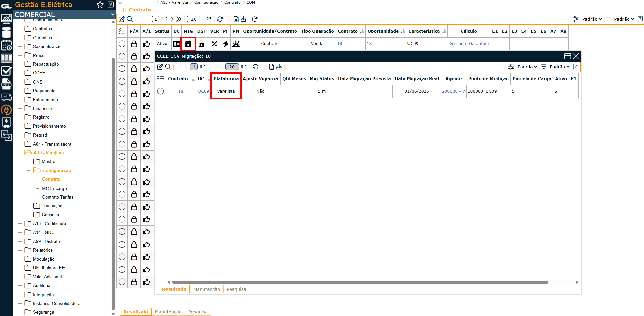The width and height of the screenshot is (644, 316).
Task: Open the UC card icon in first row
Action: click(176, 44)
